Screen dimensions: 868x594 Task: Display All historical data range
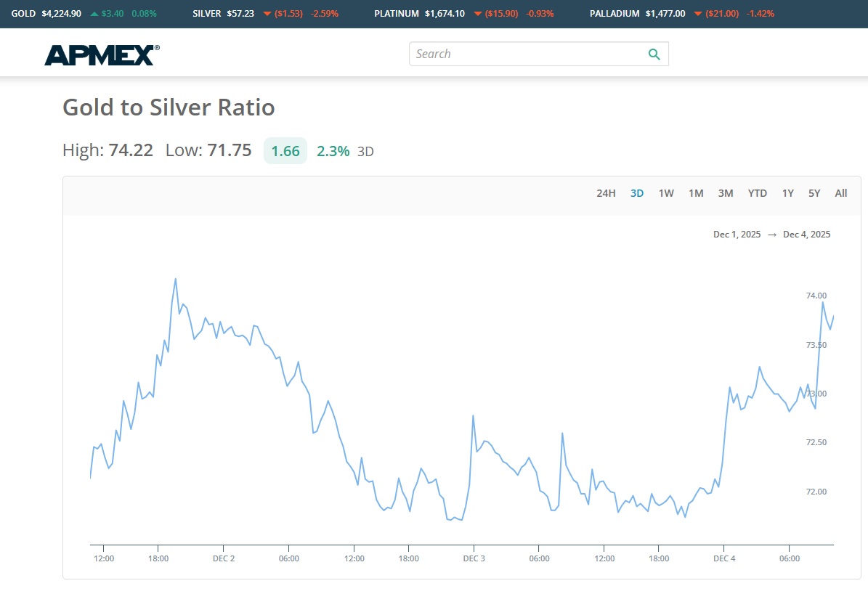841,193
